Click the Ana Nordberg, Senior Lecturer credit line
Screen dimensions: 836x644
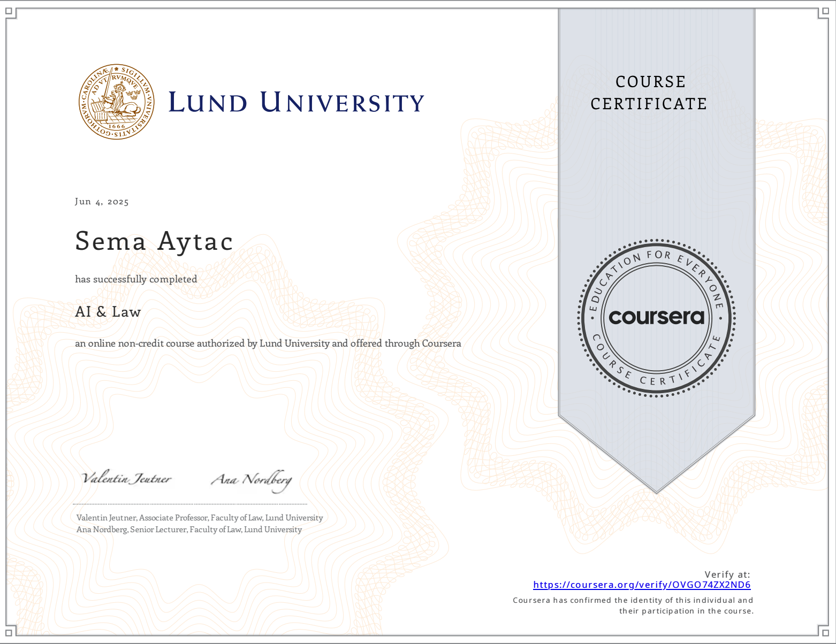tap(189, 530)
